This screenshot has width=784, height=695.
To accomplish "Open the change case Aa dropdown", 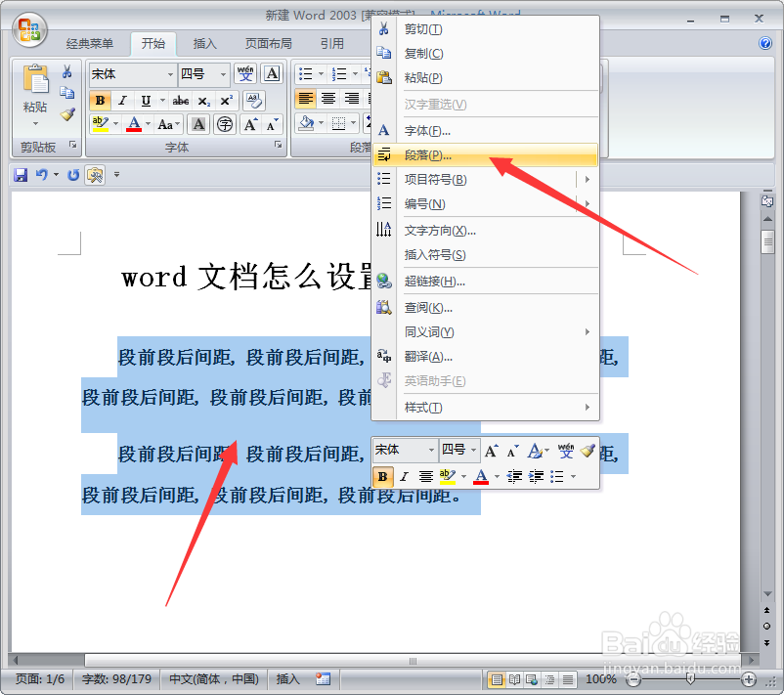I will pos(169,124).
